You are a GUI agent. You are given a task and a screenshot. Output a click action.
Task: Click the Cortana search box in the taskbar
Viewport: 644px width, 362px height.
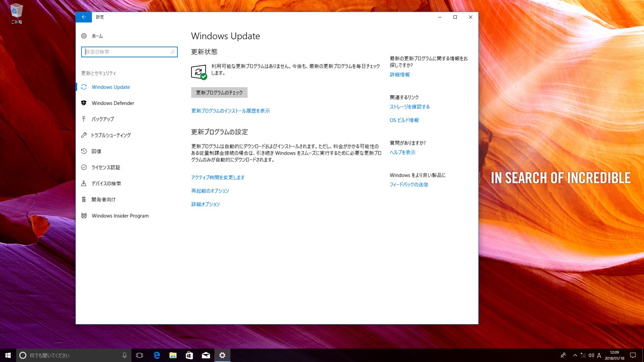[74, 355]
